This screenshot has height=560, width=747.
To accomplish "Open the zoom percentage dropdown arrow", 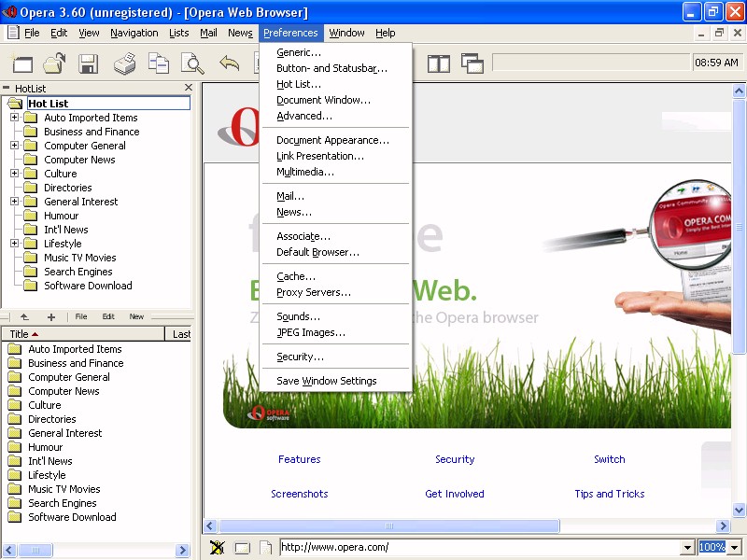I will (x=734, y=548).
